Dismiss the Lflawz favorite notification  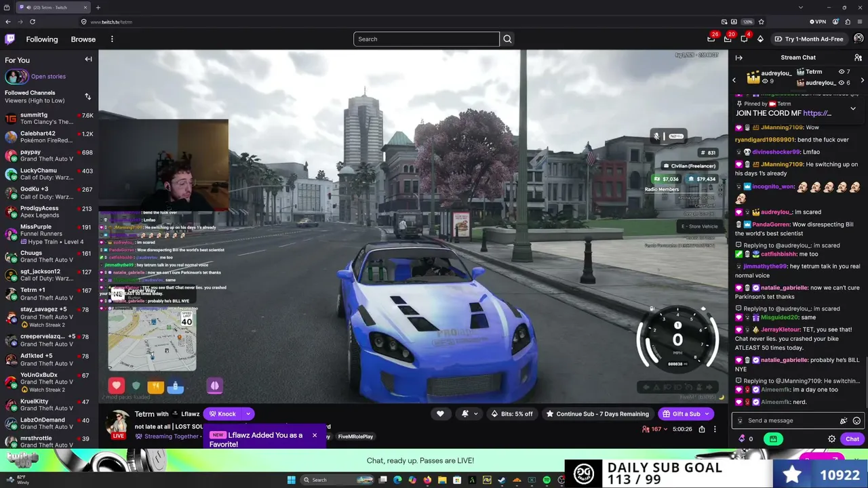tap(315, 435)
